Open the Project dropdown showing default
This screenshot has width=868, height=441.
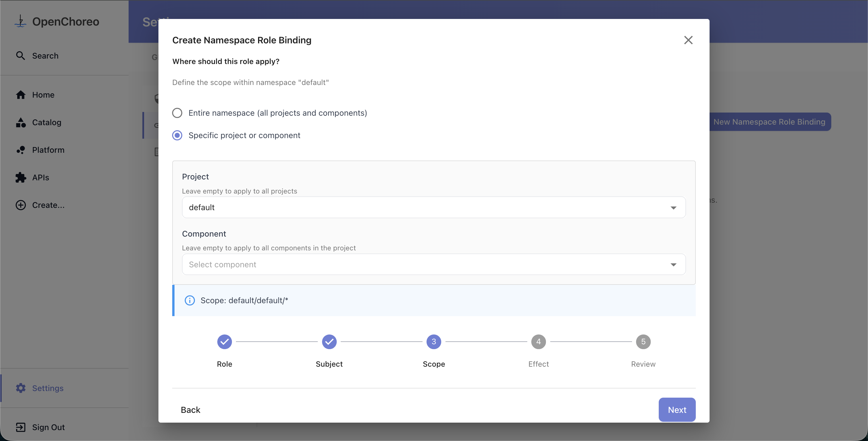(x=425, y=207)
